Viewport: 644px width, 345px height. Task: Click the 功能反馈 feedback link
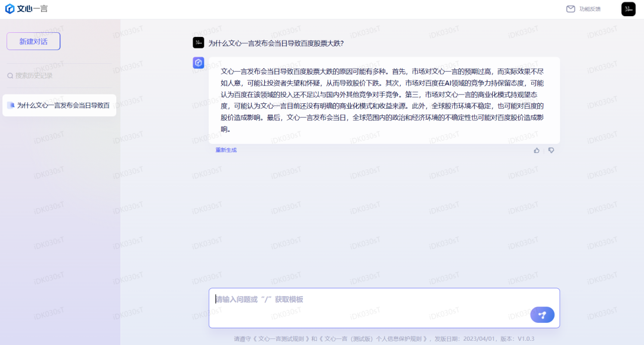click(590, 9)
